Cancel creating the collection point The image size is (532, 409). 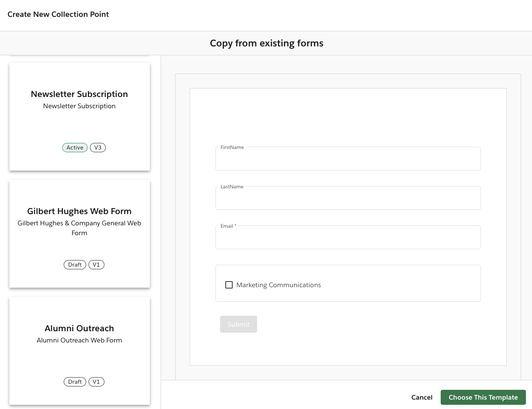tap(421, 397)
